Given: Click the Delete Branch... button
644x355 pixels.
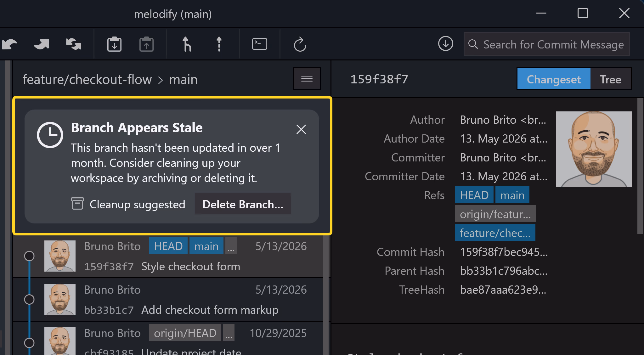Looking at the screenshot, I should pyautogui.click(x=243, y=204).
